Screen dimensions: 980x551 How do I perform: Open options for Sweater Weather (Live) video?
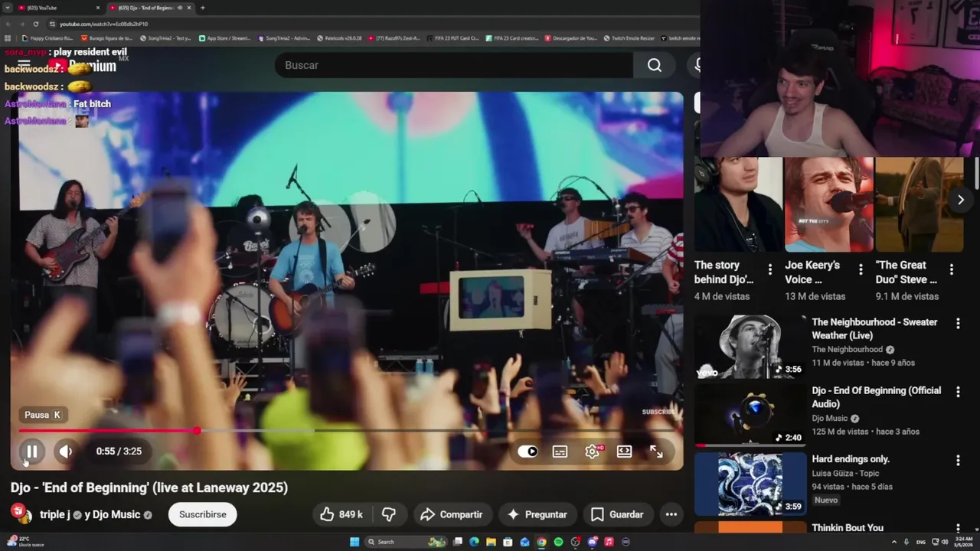coord(958,324)
